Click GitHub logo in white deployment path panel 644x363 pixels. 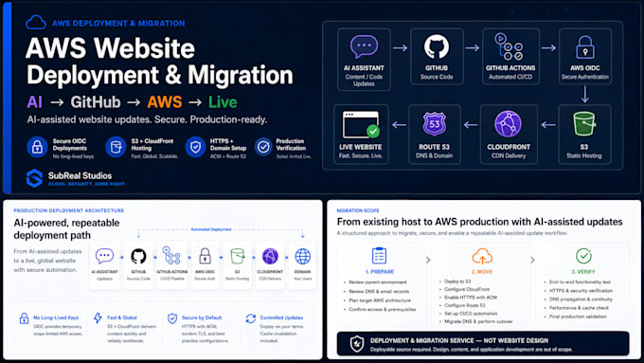coord(138,256)
